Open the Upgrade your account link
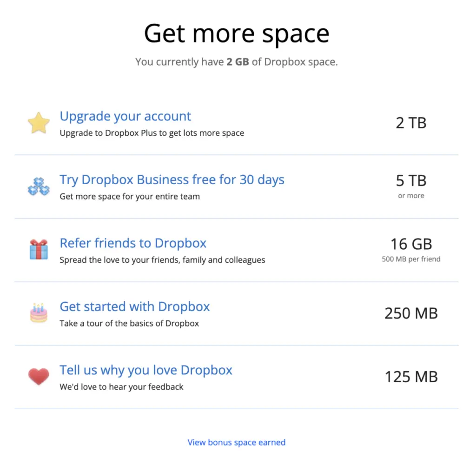This screenshot has width=476, height=471. click(126, 116)
